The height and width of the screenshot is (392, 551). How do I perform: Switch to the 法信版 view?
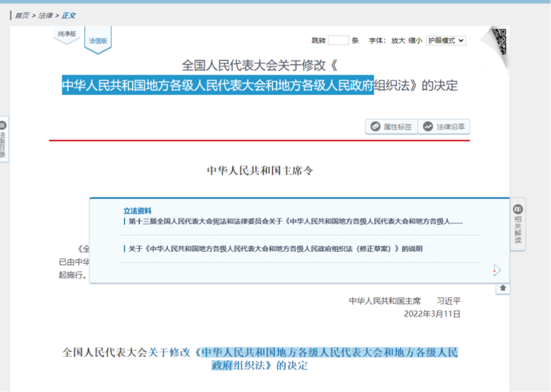[x=98, y=41]
